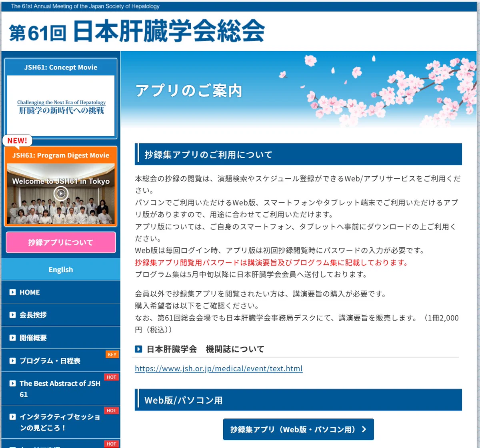This screenshot has height=448, width=480.
Task: Click the arrow icon beside プログラム・日程表
Action: (x=13, y=360)
